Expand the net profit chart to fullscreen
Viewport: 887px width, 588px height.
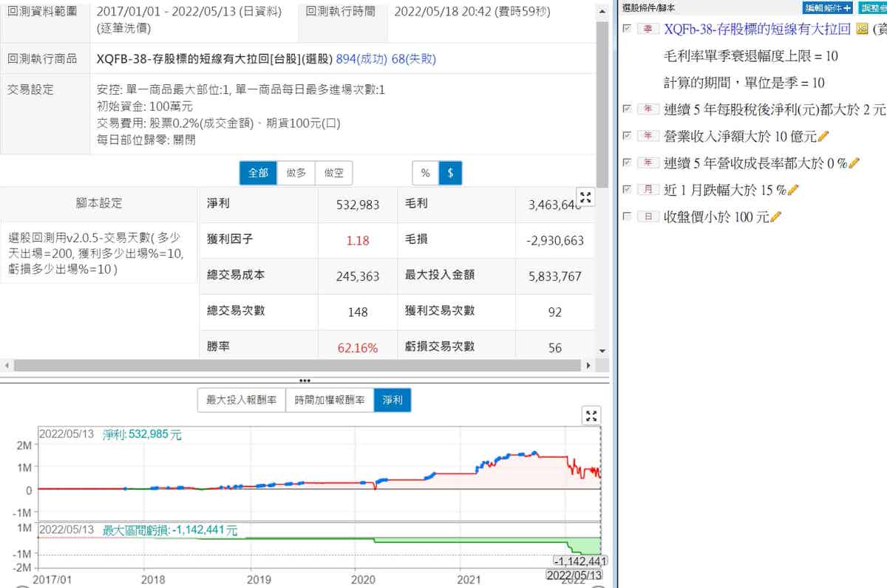coord(591,415)
